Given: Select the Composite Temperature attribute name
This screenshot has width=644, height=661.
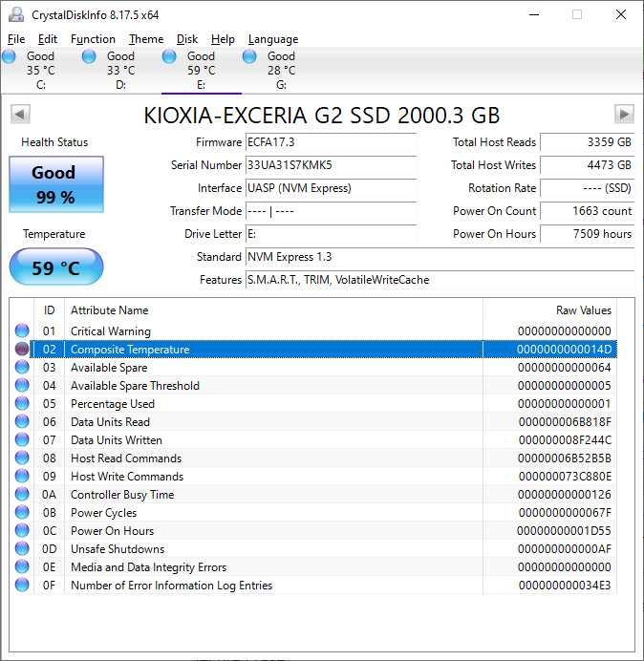Looking at the screenshot, I should click(130, 350).
